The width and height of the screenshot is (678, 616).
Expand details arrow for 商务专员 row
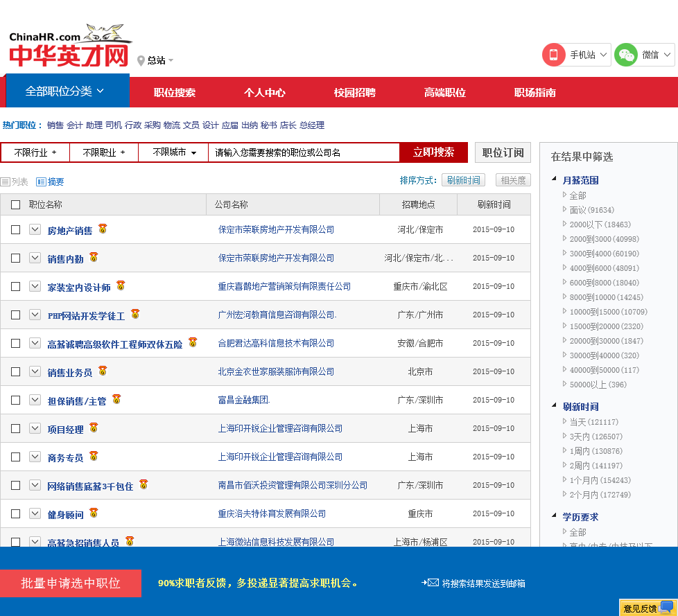tap(35, 457)
